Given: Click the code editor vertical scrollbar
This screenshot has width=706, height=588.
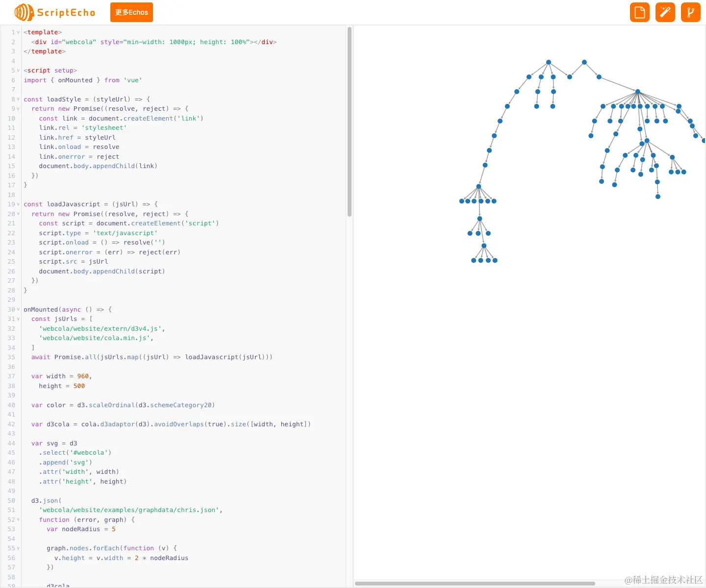Looking at the screenshot, I should click(350, 122).
